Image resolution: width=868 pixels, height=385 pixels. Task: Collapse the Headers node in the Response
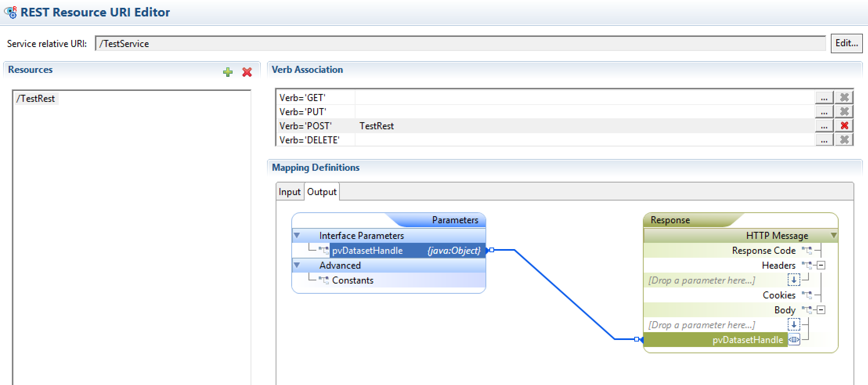coord(821,266)
